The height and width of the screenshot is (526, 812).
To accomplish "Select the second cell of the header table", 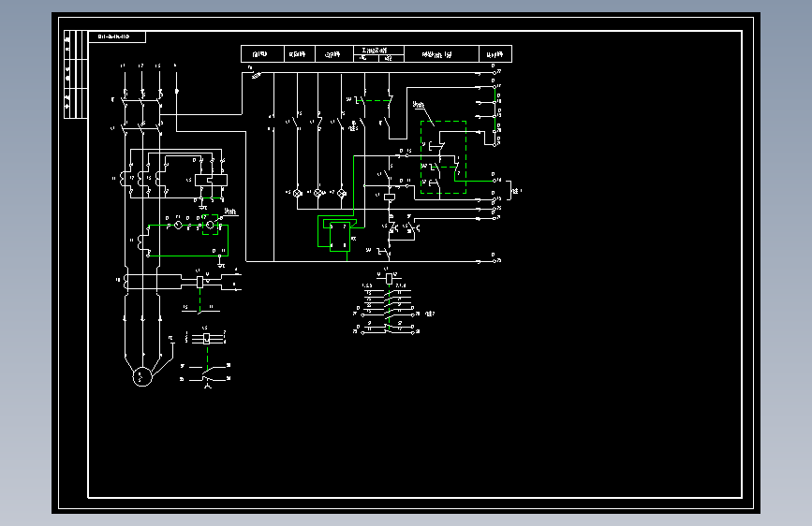I will coord(300,54).
